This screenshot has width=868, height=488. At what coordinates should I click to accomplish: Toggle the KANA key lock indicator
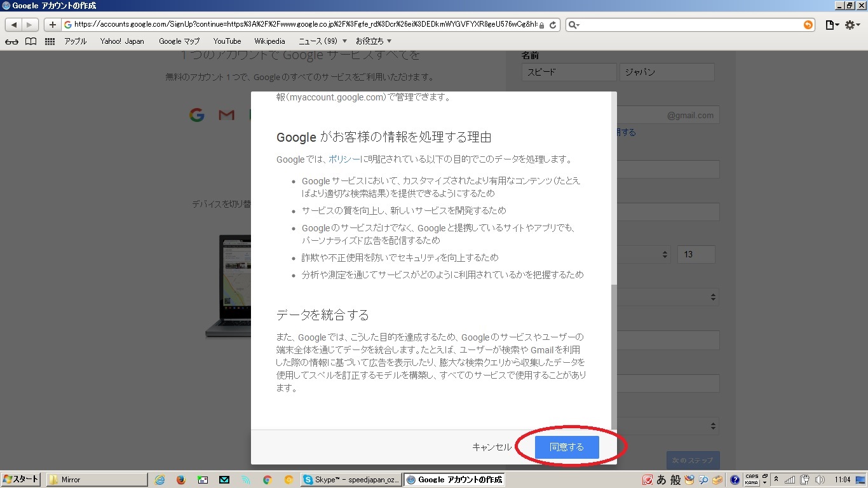tap(752, 484)
